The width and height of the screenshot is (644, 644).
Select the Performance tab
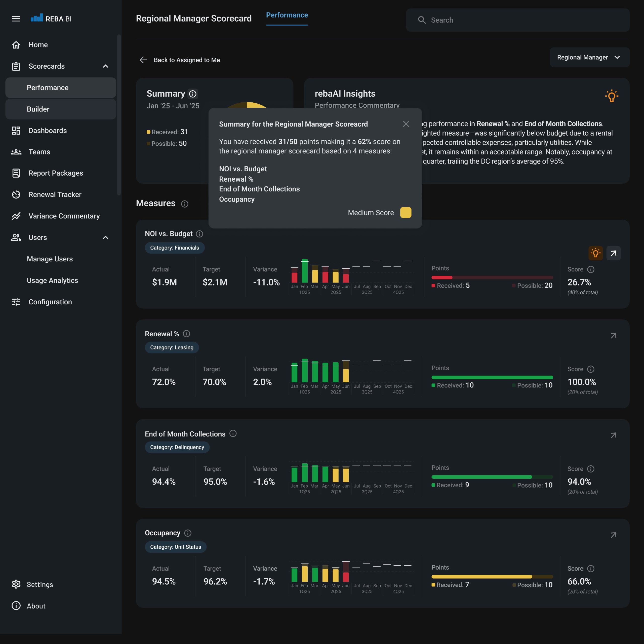point(287,15)
